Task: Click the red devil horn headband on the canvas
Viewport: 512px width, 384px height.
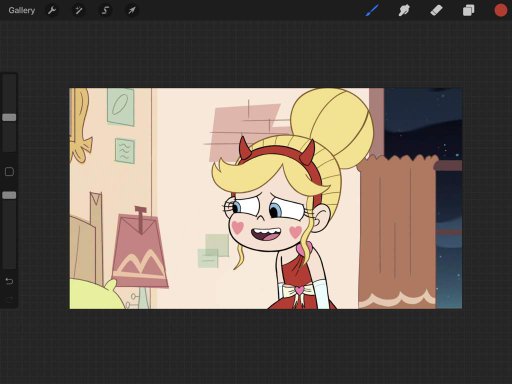Action: click(x=278, y=153)
